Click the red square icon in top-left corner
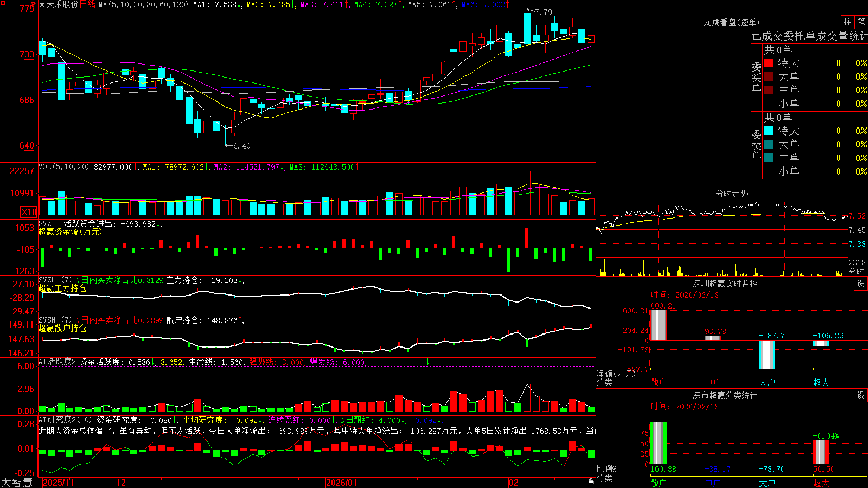 [x=2, y=2]
